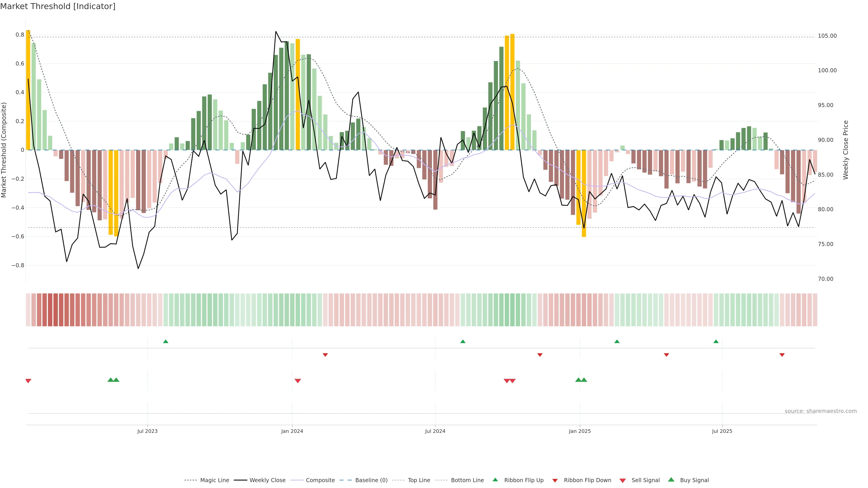Toggle the Bottom Line legend entry
The height and width of the screenshot is (488, 868).
click(467, 480)
